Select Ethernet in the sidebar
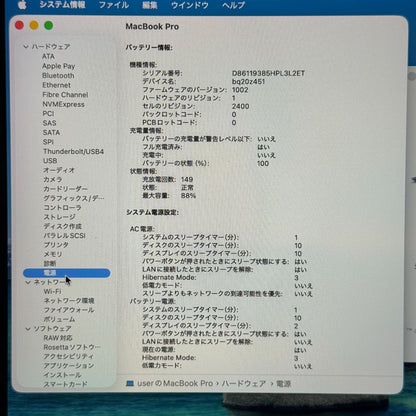Viewport: 416px width, 416px height. (57, 85)
